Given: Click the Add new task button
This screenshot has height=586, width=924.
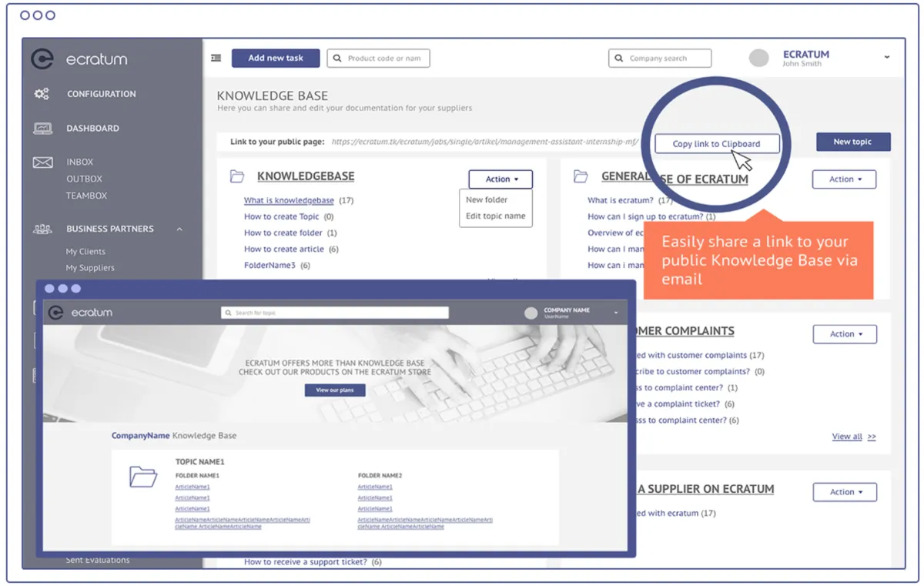Looking at the screenshot, I should coord(276,59).
